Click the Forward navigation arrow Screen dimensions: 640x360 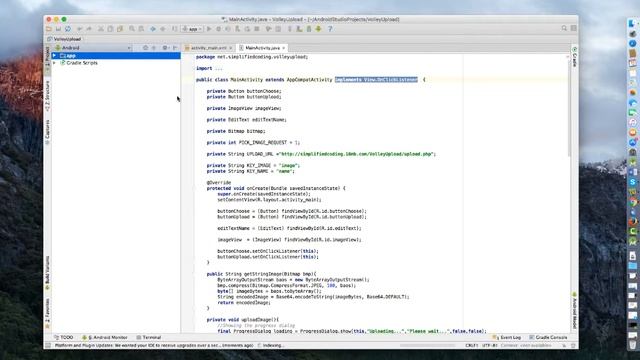[163, 29]
